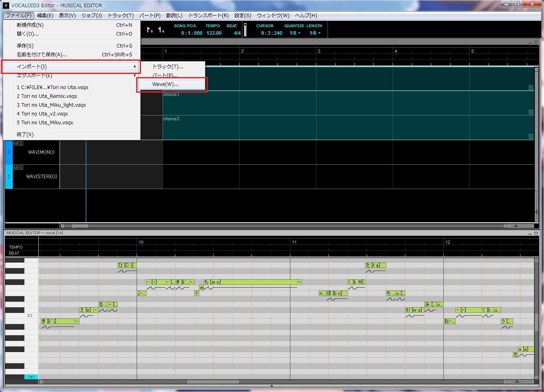Open the 設定(S) menu
Screen dimensions: 544x392
[x=243, y=16]
